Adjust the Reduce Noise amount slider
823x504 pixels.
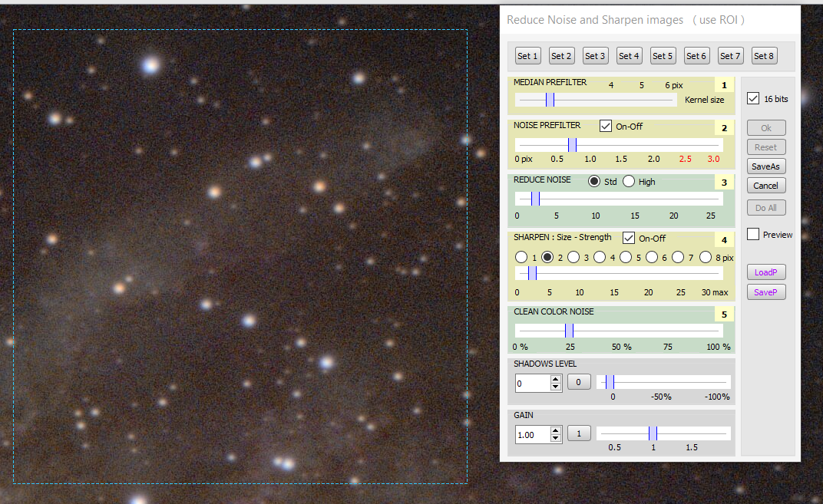619,199
